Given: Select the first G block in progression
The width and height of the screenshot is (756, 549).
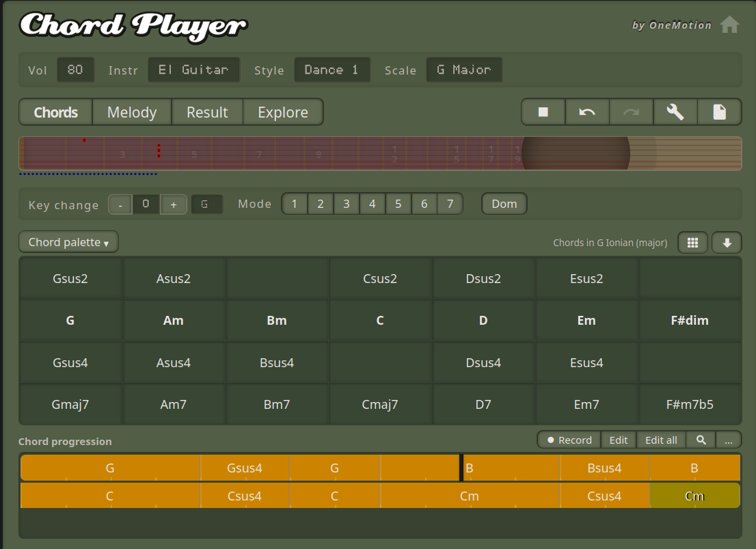Looking at the screenshot, I should point(110,468).
